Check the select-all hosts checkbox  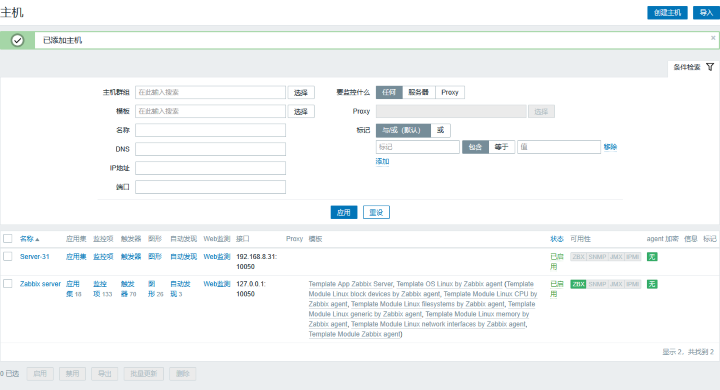[8, 238]
